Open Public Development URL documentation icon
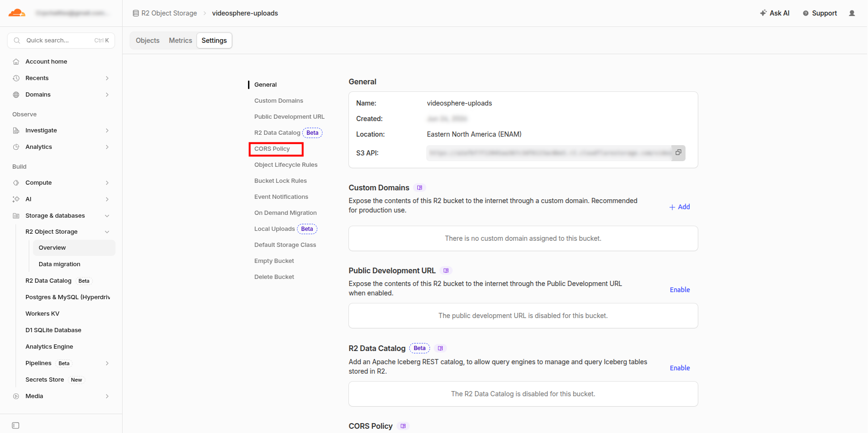868x433 pixels. 446,270
